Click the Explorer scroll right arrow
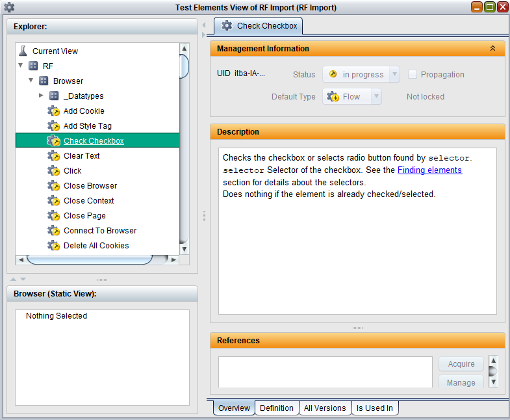The width and height of the screenshot is (510, 420). 173,259
